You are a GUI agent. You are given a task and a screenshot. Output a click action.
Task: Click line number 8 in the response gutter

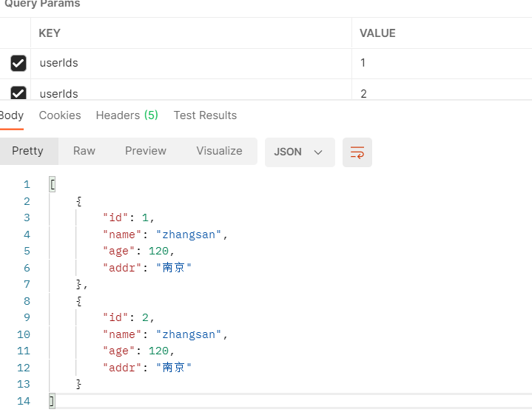(x=27, y=301)
